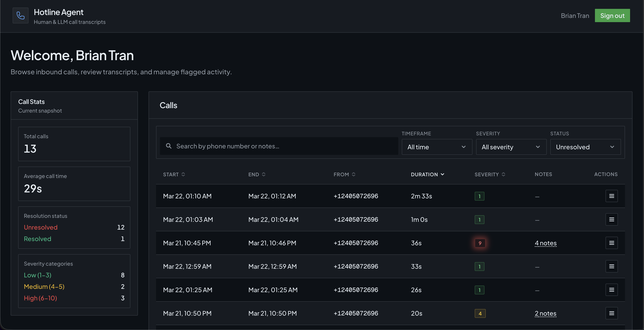The height and width of the screenshot is (330, 644).
Task: Sort calls by Start column
Action: click(174, 174)
